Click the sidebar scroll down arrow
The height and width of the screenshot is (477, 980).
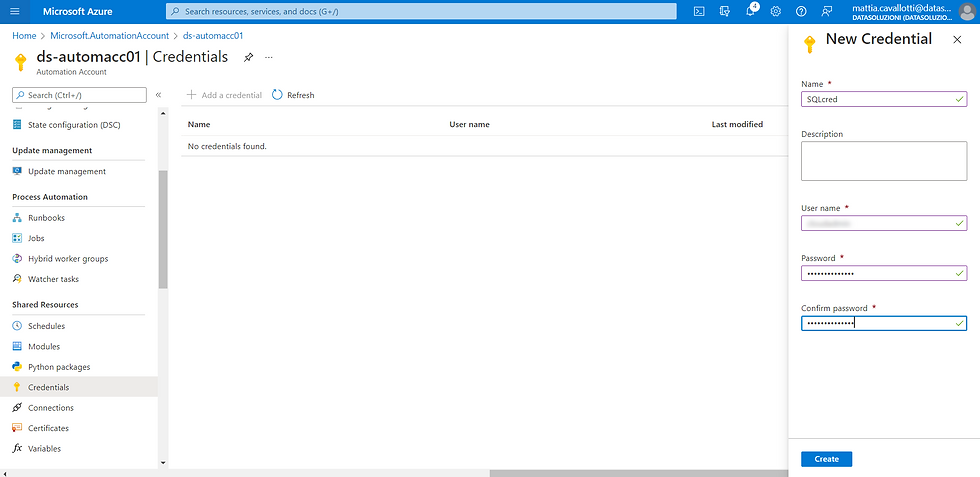[163, 463]
